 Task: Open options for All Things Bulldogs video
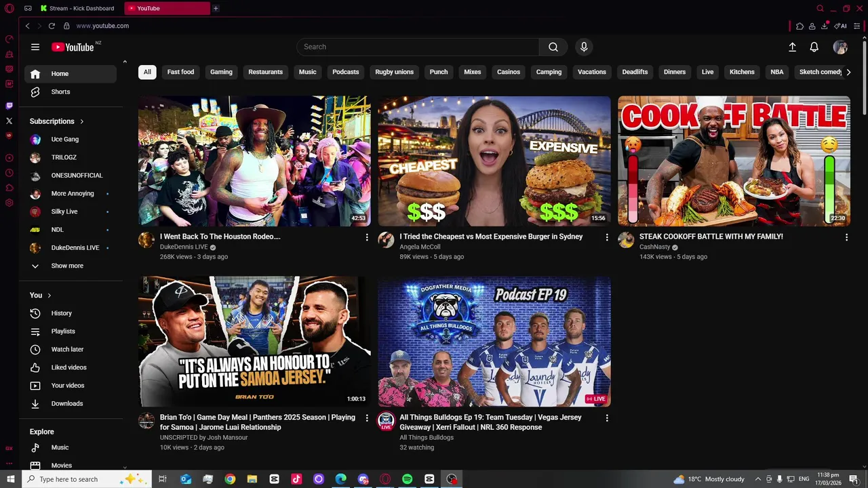(607, 418)
